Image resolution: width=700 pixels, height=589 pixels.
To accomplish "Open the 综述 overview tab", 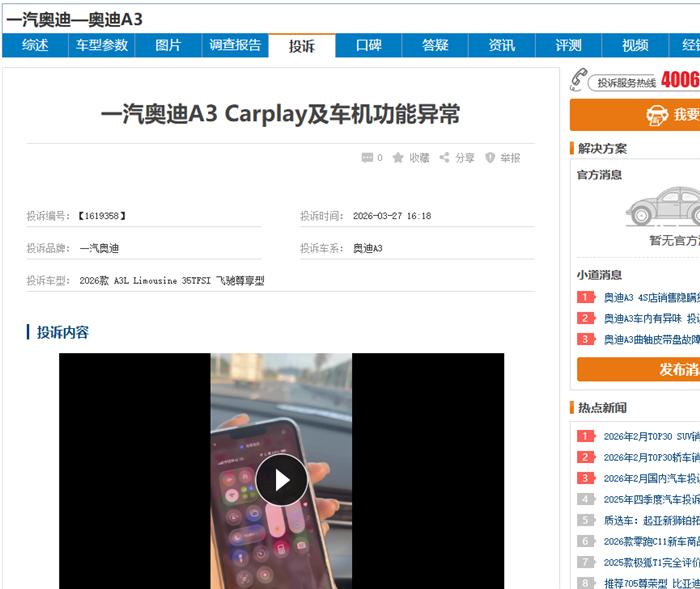I will 35,45.
